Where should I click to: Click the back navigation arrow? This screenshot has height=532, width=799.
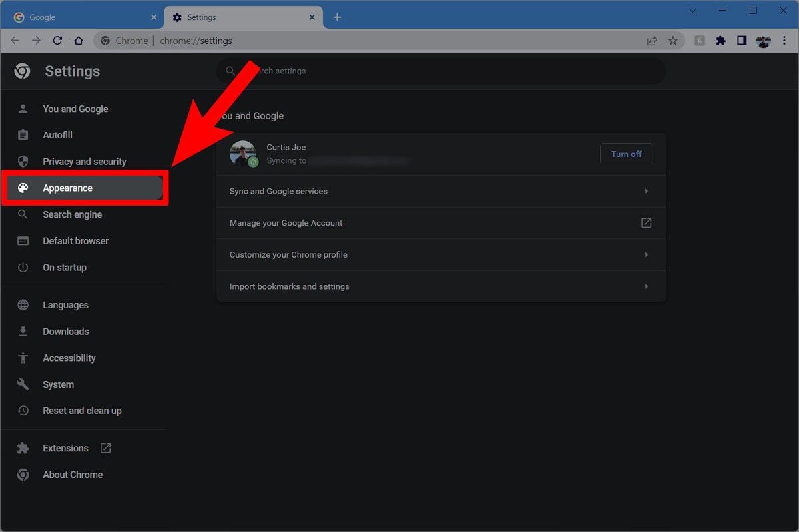(x=15, y=41)
